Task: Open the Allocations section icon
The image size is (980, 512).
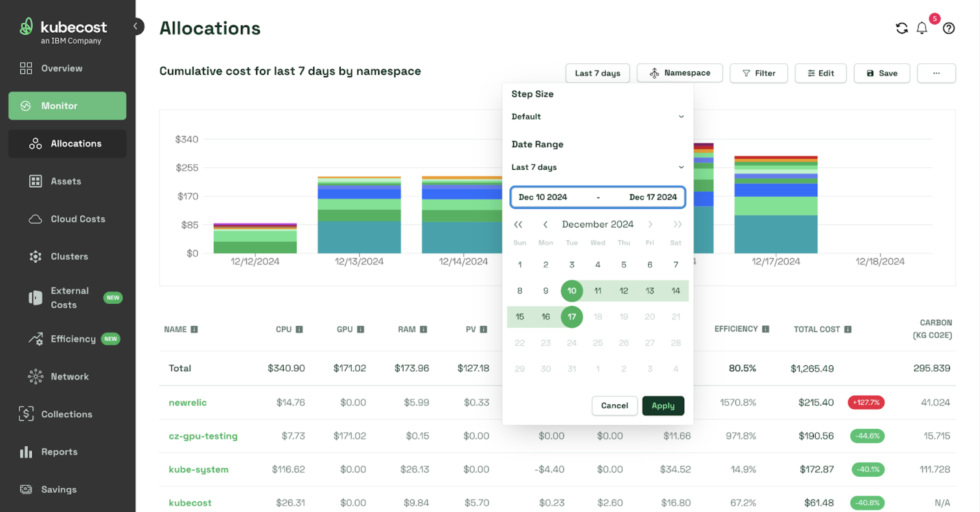Action: 36,143
